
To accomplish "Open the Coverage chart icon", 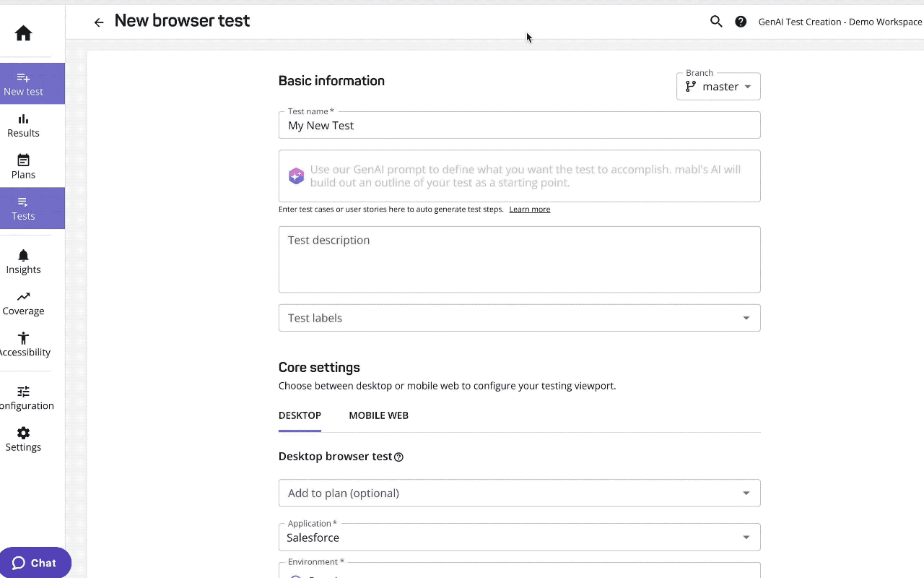I will pyautogui.click(x=23, y=296).
